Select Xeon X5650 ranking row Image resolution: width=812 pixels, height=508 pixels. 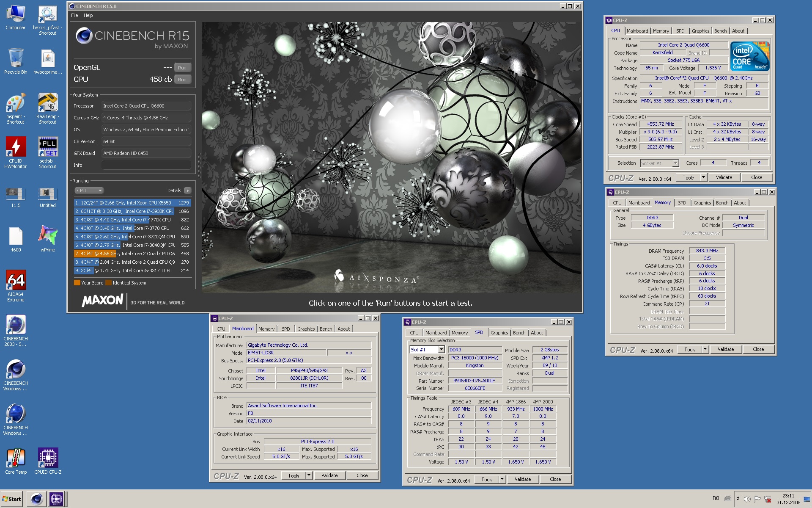(132, 203)
